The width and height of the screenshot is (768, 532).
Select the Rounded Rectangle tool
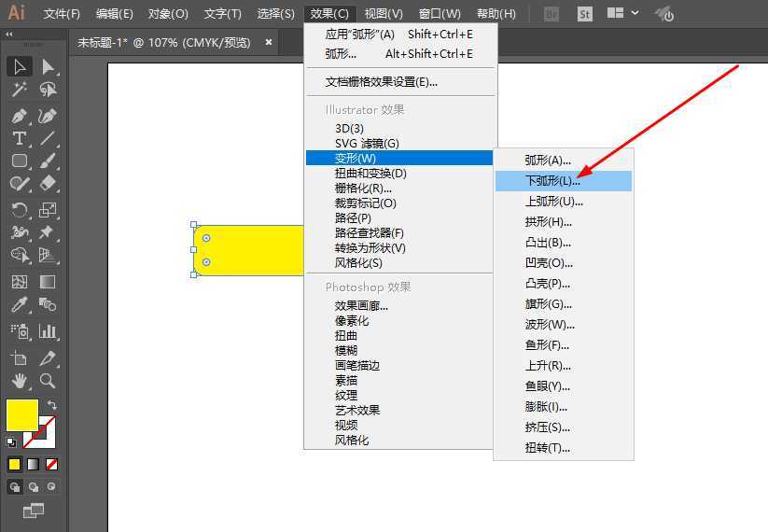click(20, 161)
